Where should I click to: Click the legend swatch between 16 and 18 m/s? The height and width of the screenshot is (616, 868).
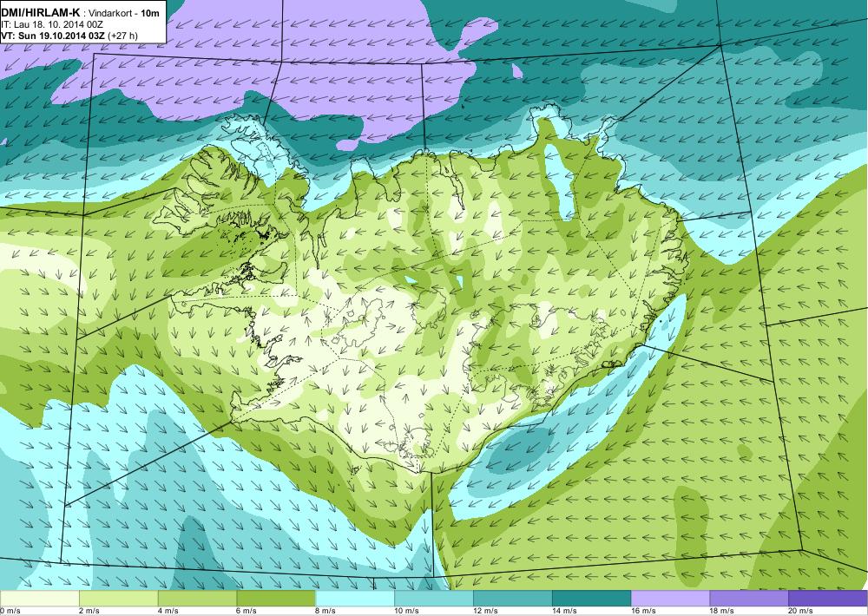coord(670,599)
